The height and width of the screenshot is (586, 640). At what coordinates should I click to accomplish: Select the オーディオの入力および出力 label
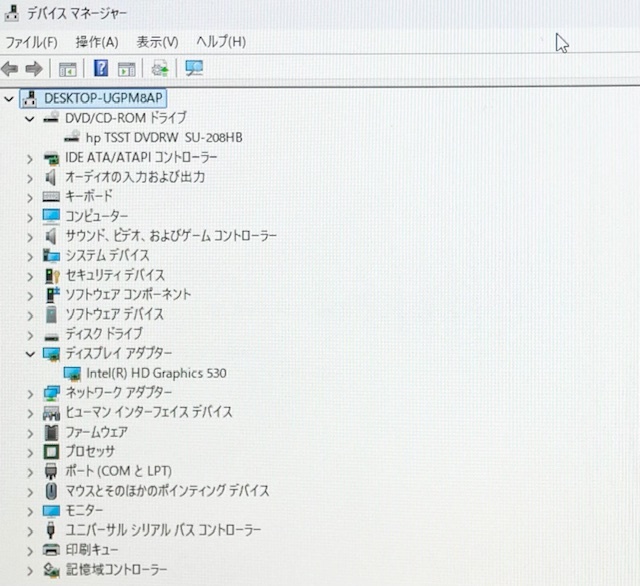[x=135, y=177]
